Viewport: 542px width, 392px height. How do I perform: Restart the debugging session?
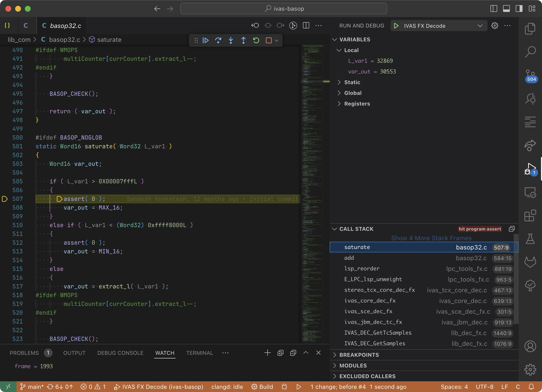[x=256, y=40]
